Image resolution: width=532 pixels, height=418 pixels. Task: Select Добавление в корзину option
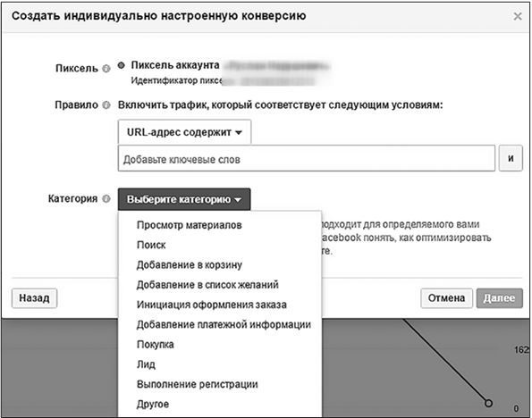pyautogui.click(x=190, y=265)
